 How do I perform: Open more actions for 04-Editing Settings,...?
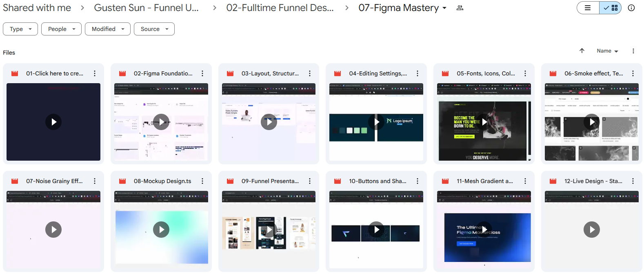(417, 73)
